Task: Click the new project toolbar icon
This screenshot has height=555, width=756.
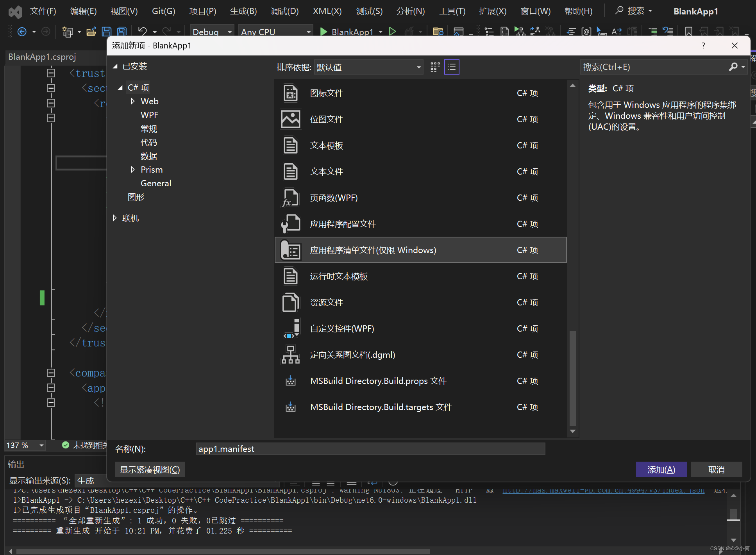Action: pyautogui.click(x=68, y=32)
